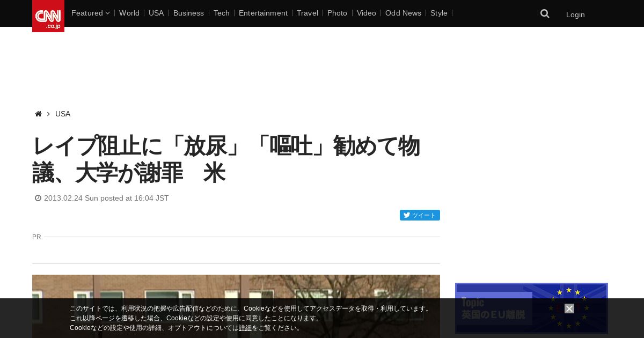Open the Odd News section
644x338 pixels.
403,13
